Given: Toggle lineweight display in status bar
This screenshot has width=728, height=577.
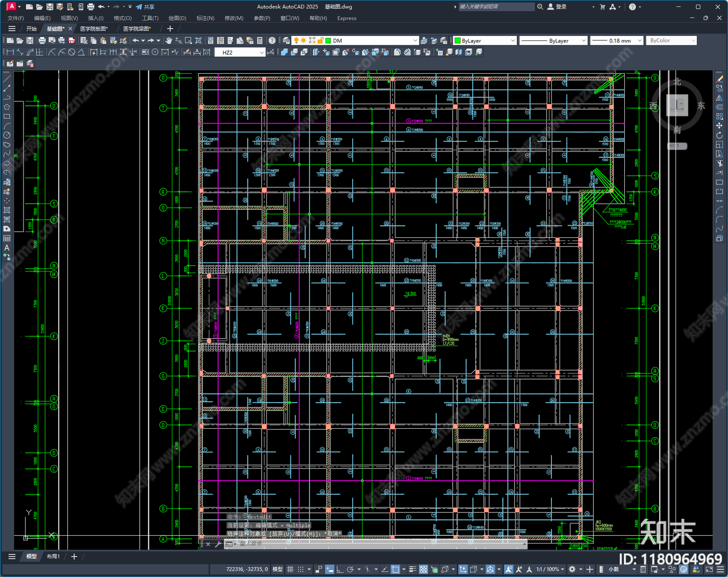Looking at the screenshot, I should 413,569.
